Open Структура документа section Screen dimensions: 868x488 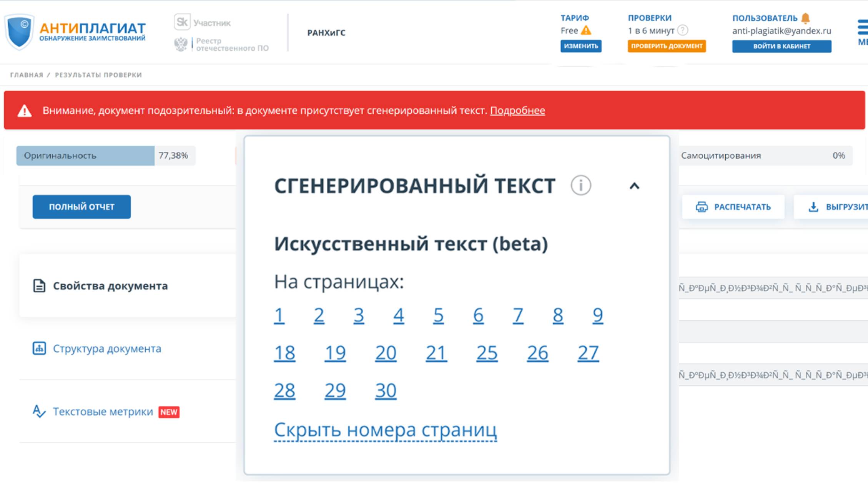(x=106, y=349)
